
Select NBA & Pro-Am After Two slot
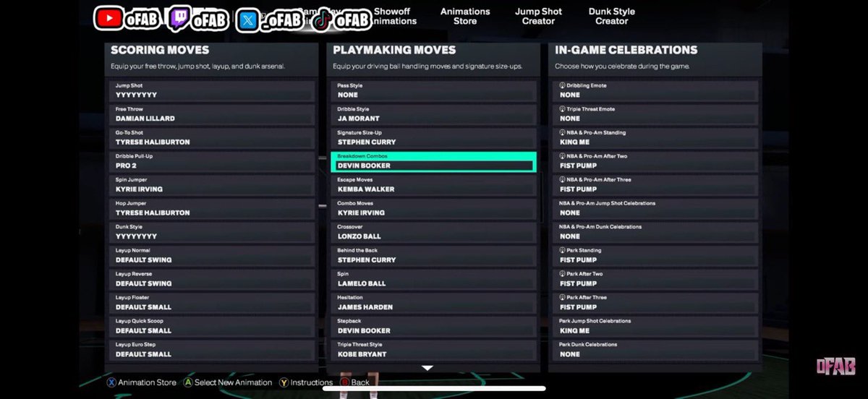coord(656,161)
